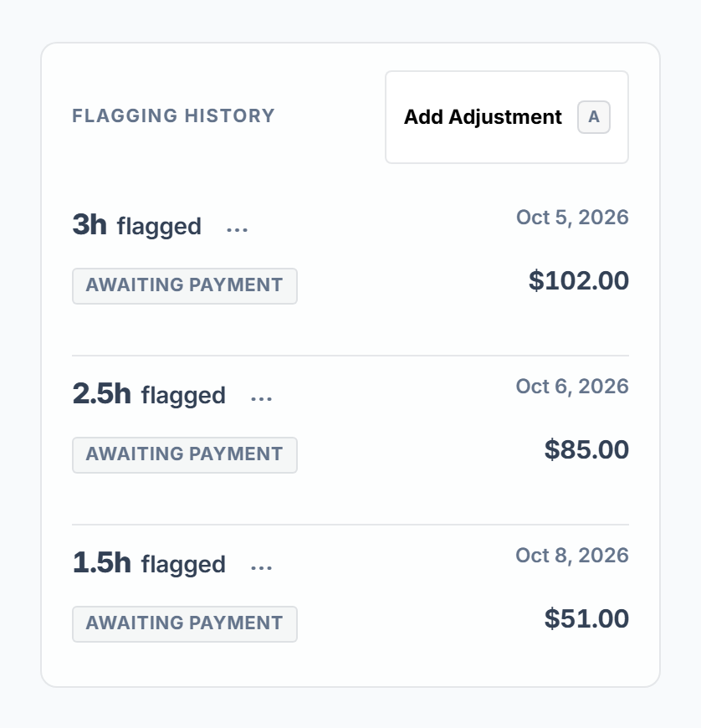This screenshot has height=728, width=701.
Task: Click the bold 2.5h hours value
Action: tap(102, 394)
